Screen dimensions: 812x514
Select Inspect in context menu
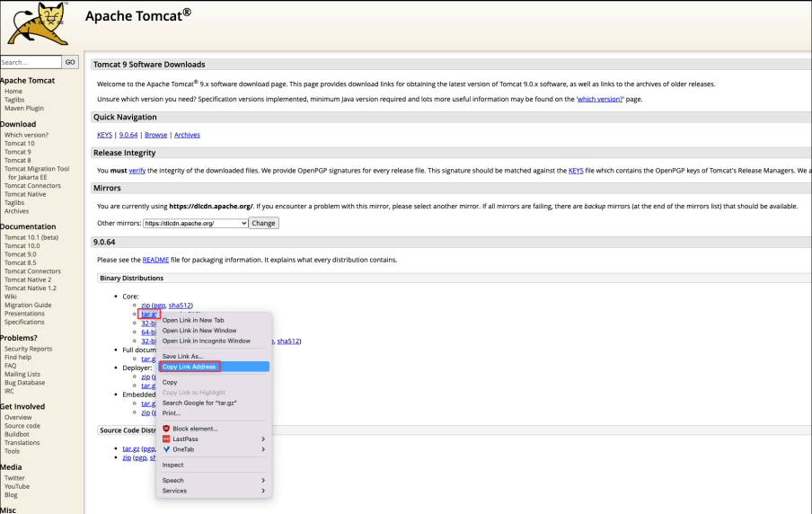pos(214,465)
